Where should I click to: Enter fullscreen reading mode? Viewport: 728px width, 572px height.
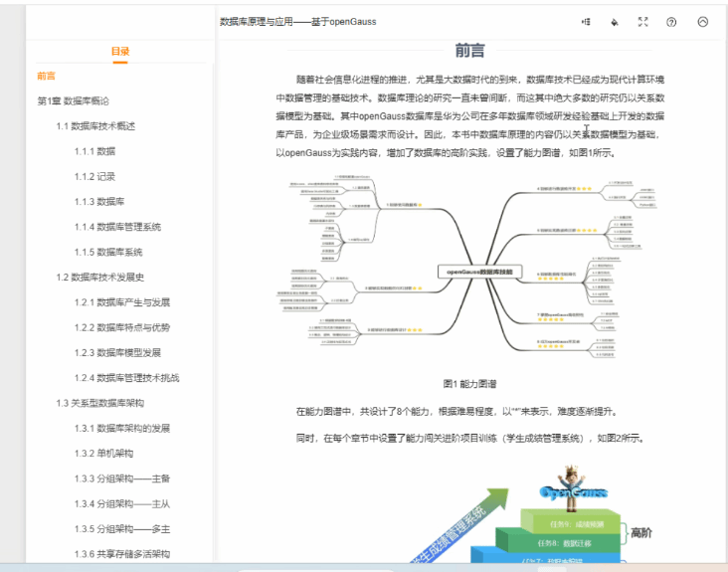tap(642, 22)
